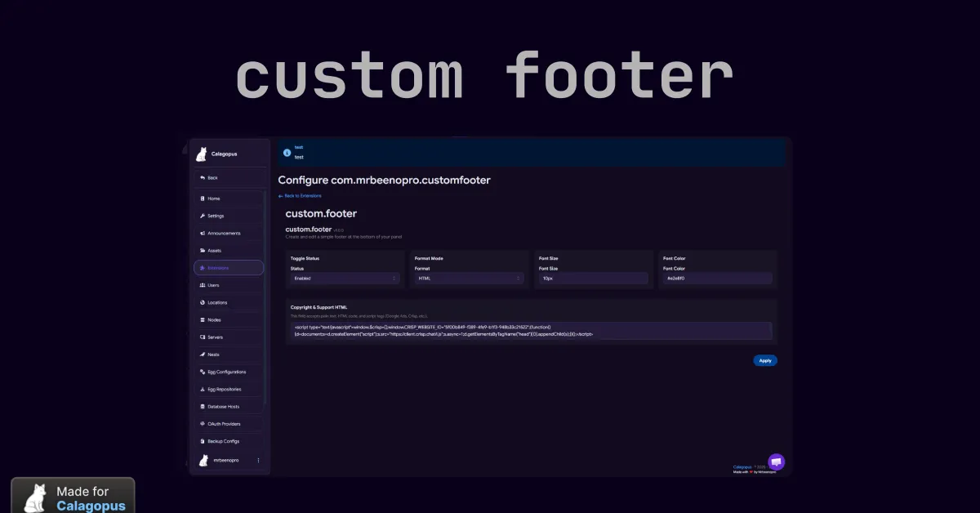The width and height of the screenshot is (980, 513).
Task: Click the Copyright & Support HTML textarea
Action: [x=532, y=330]
